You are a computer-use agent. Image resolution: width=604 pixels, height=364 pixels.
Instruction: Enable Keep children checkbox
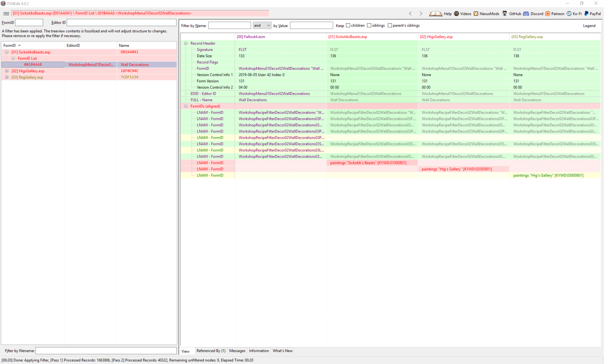tap(348, 25)
